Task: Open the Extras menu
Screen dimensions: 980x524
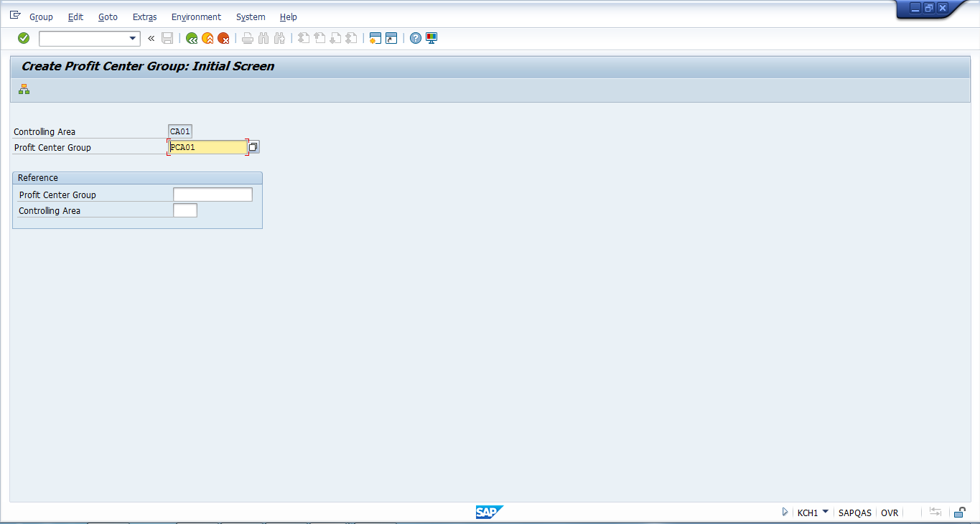Action: tap(144, 17)
